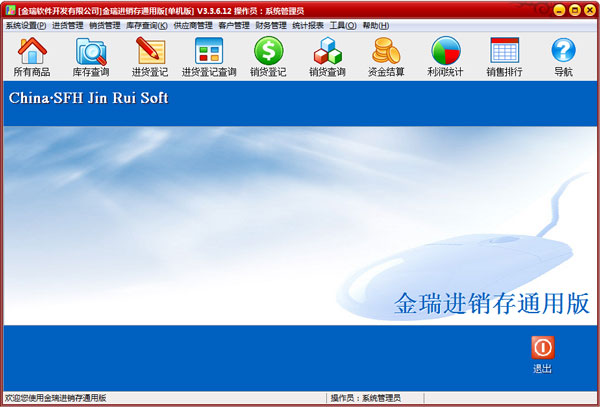Open the 工具(O) menu

coord(343,26)
